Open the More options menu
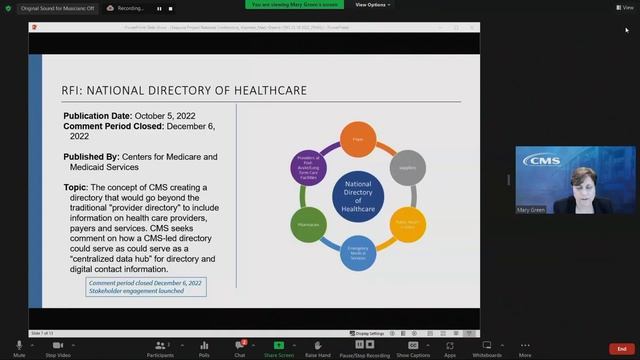The image size is (640, 360). point(525,349)
